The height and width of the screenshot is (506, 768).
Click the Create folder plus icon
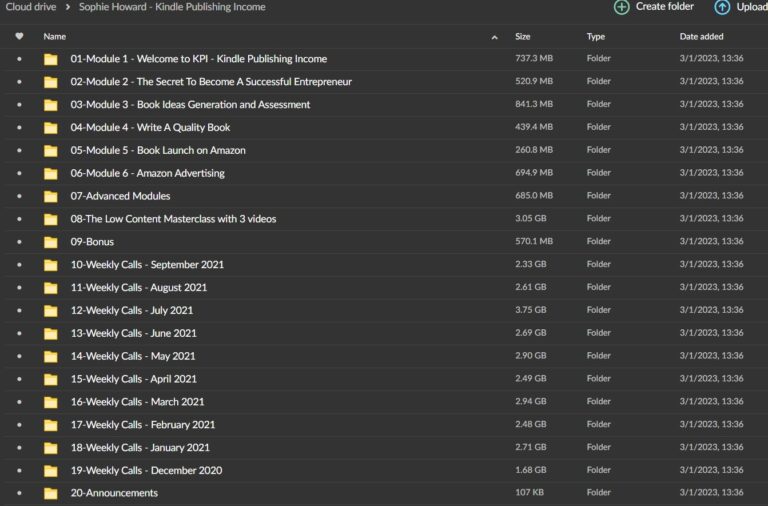[622, 7]
